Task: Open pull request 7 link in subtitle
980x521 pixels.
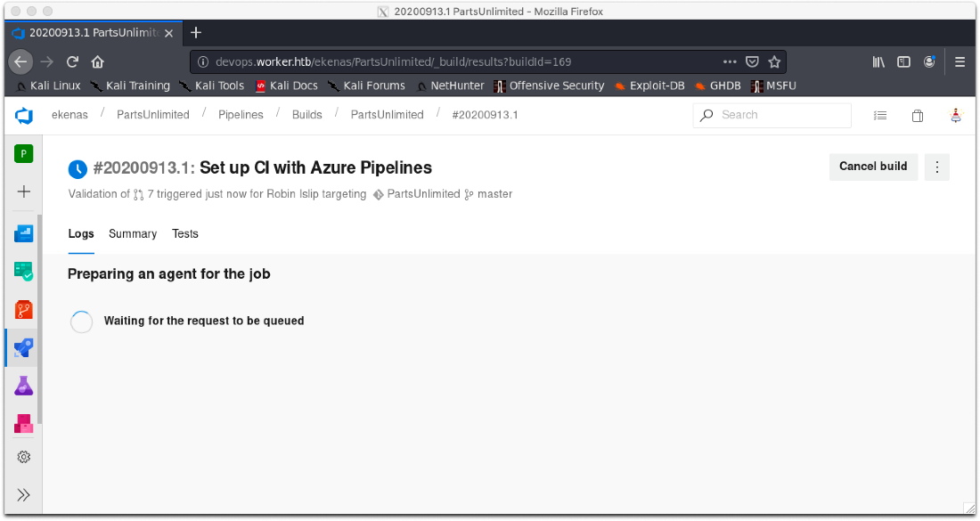Action: 143,194
